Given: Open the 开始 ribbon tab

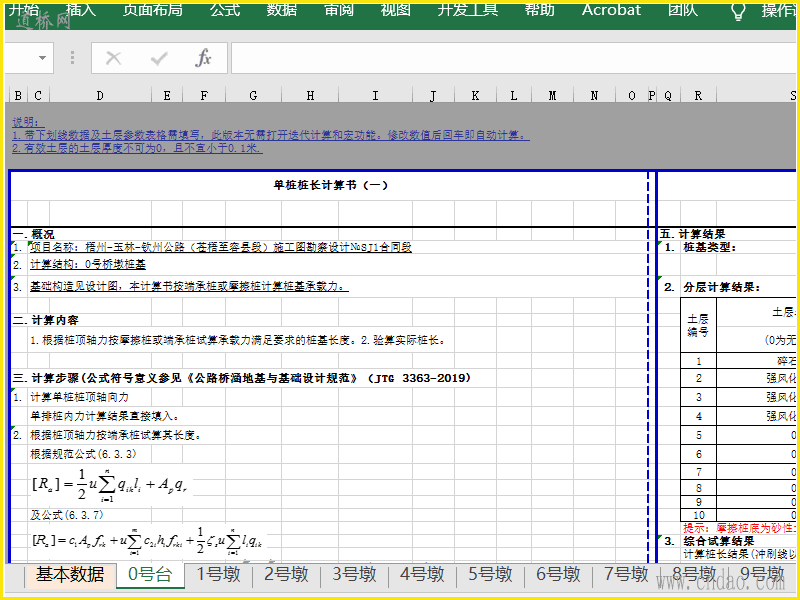Looking at the screenshot, I should coord(24,10).
